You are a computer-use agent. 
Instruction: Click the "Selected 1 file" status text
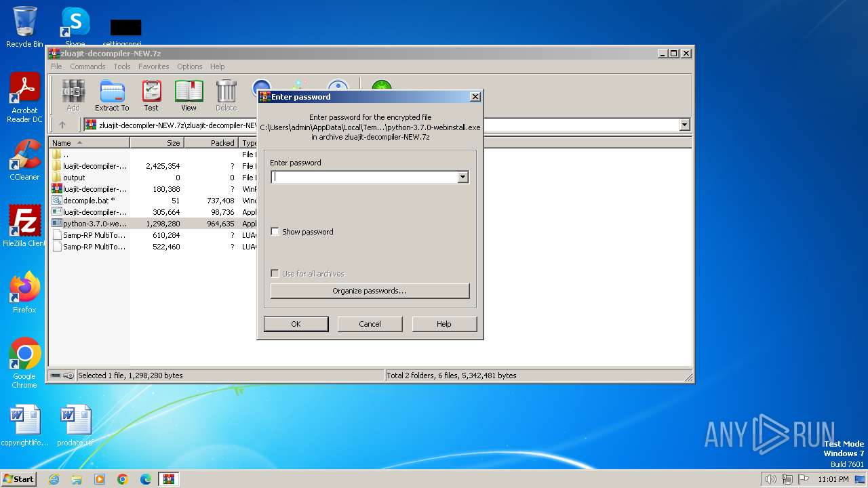(x=130, y=375)
